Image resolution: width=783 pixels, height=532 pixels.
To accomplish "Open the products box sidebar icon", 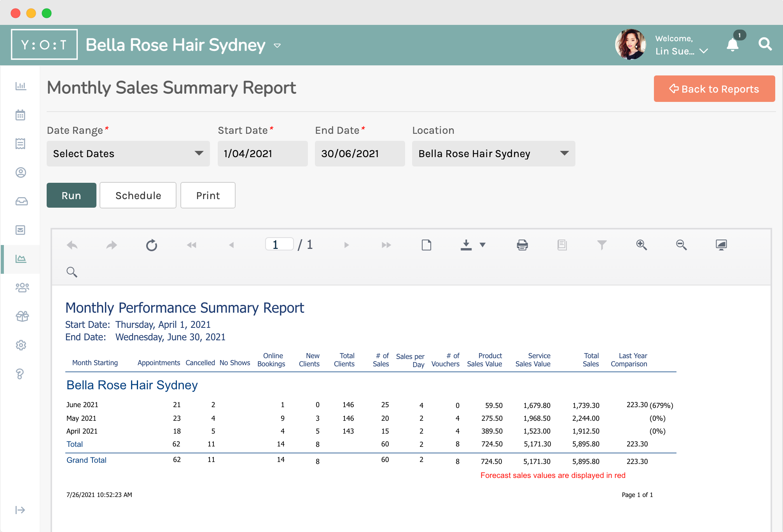I will tap(22, 317).
